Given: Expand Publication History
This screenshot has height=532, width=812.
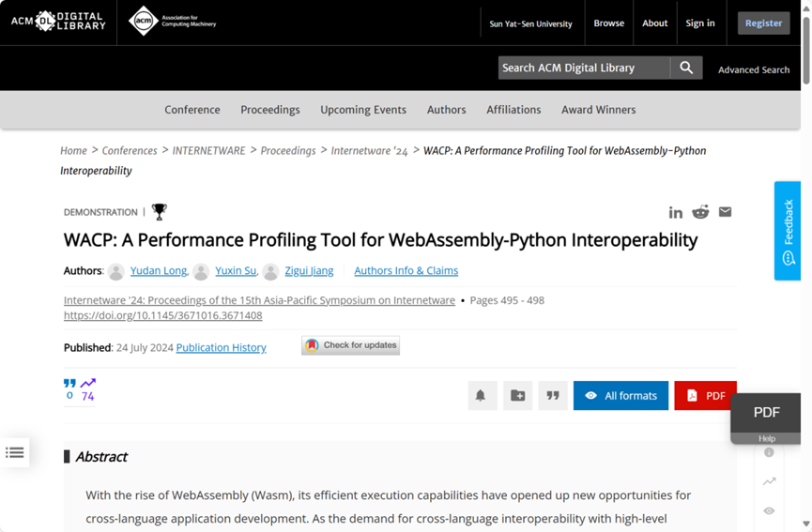Looking at the screenshot, I should (x=221, y=347).
